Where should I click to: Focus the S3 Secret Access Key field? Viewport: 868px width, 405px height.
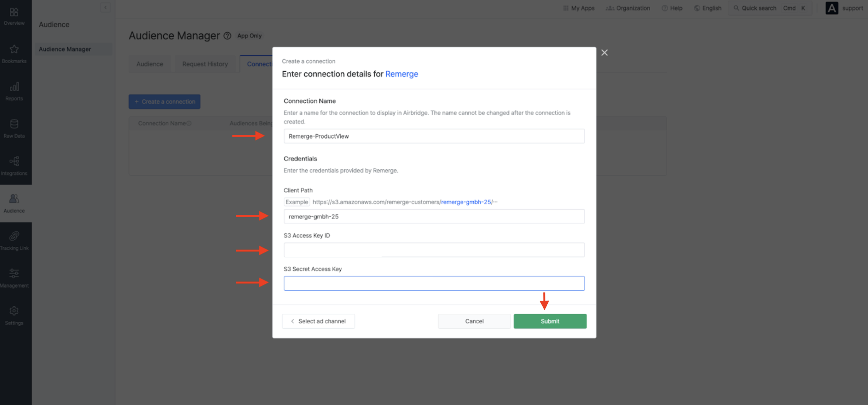click(x=434, y=283)
